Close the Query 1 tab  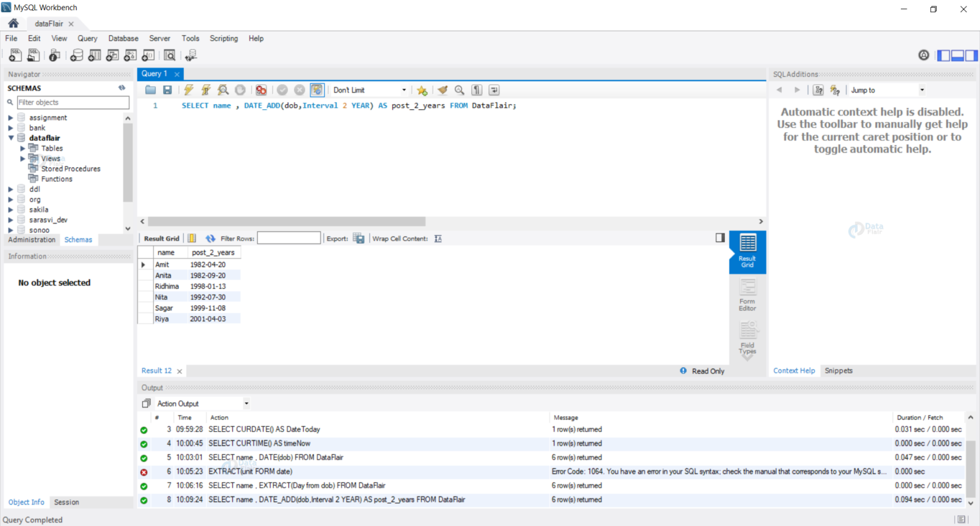click(x=177, y=75)
